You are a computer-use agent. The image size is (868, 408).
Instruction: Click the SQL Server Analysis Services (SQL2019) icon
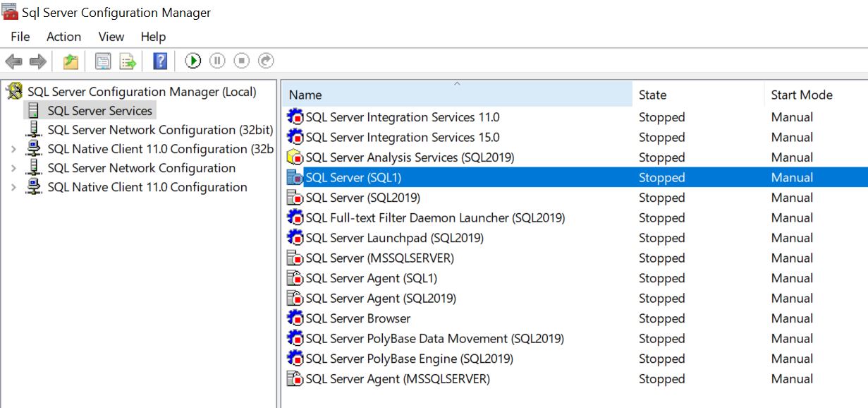[x=295, y=157]
